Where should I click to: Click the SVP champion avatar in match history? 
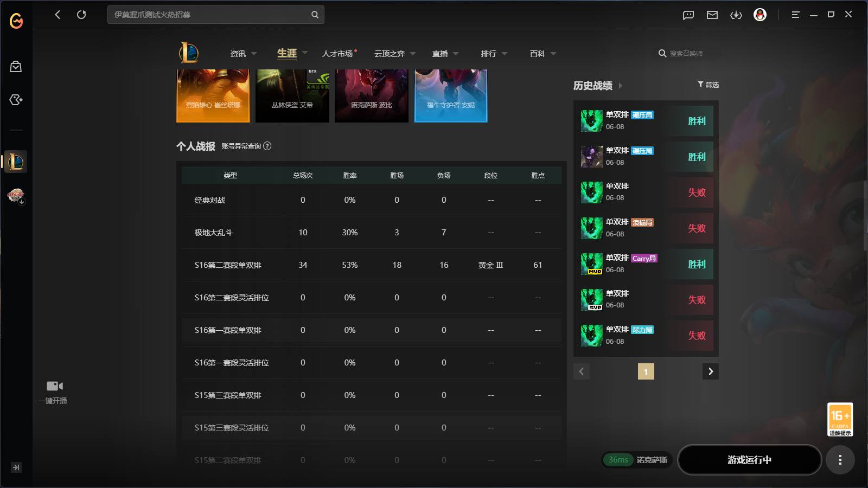(592, 300)
